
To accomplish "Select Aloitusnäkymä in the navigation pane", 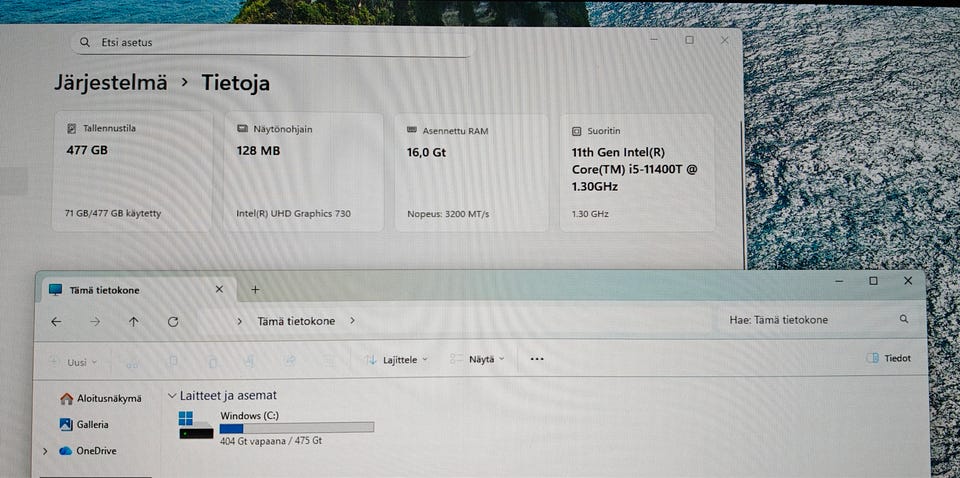I will click(x=101, y=398).
